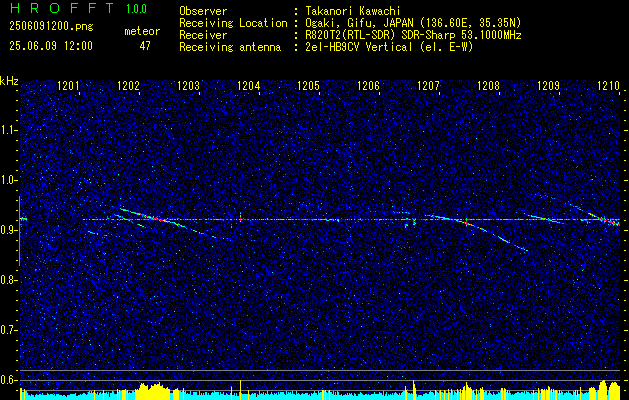Click the short vertical spike near 1204
The image size is (629, 400).
coord(240,217)
